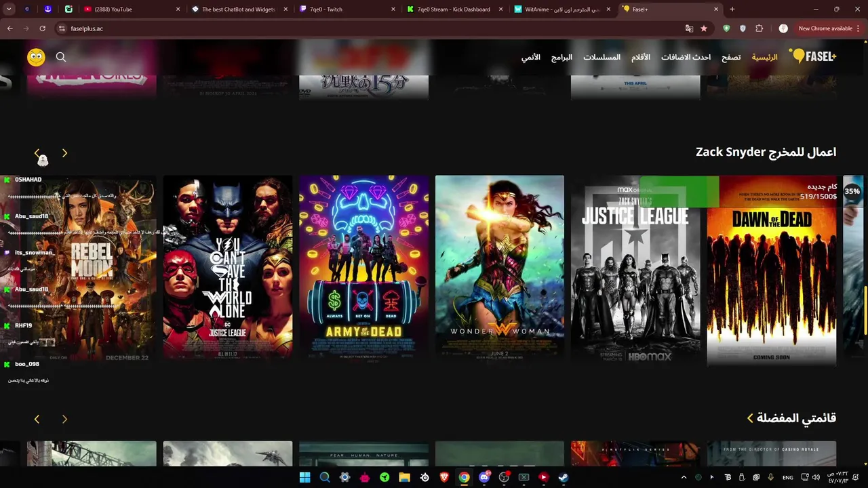Show hidden system tray icons
Image resolution: width=868 pixels, height=488 pixels.
pos(684,477)
